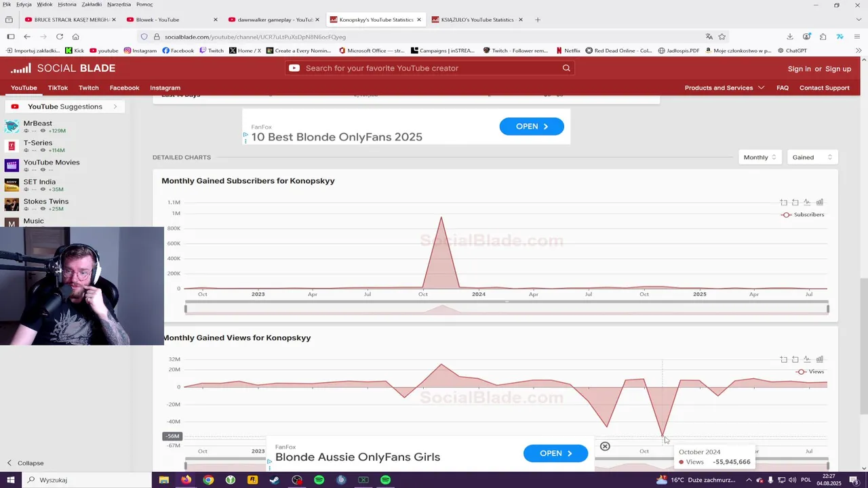Click zoom icon on Views chart
This screenshot has width=868, height=488.
coord(784,359)
